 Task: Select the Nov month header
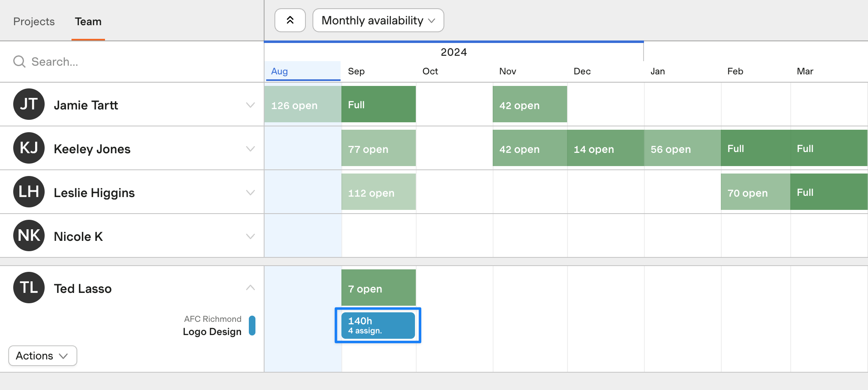[508, 71]
